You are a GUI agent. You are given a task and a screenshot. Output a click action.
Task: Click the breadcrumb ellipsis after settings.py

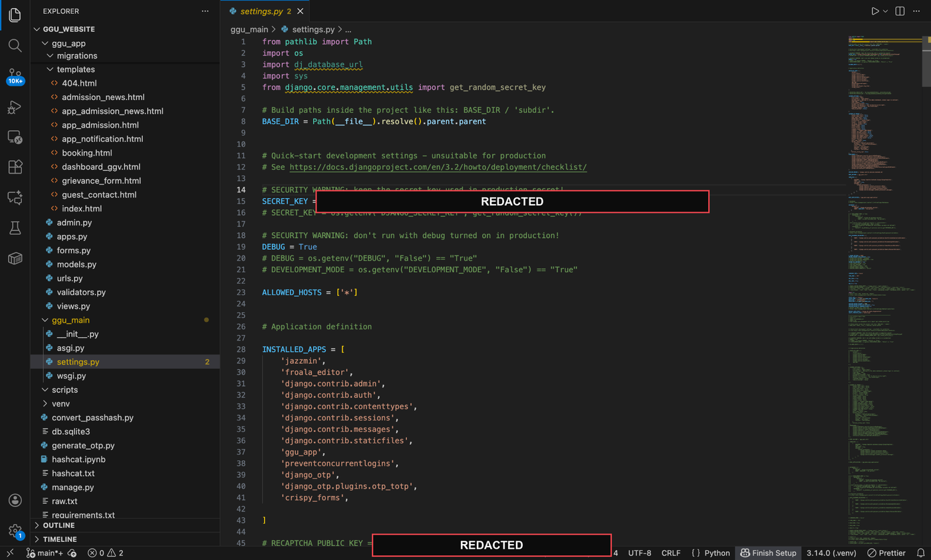coord(348,29)
